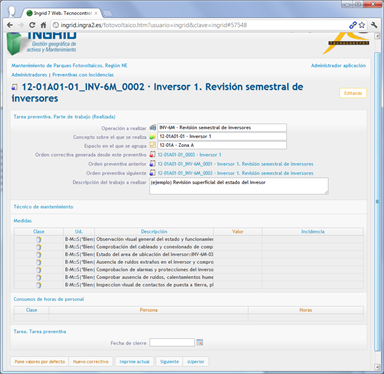Click the Preventivas con incidencias breadcrumb
The image size is (384, 374).
point(83,75)
